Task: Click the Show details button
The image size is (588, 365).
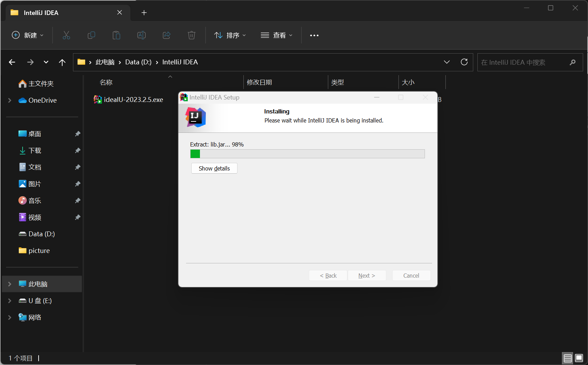Action: (214, 168)
